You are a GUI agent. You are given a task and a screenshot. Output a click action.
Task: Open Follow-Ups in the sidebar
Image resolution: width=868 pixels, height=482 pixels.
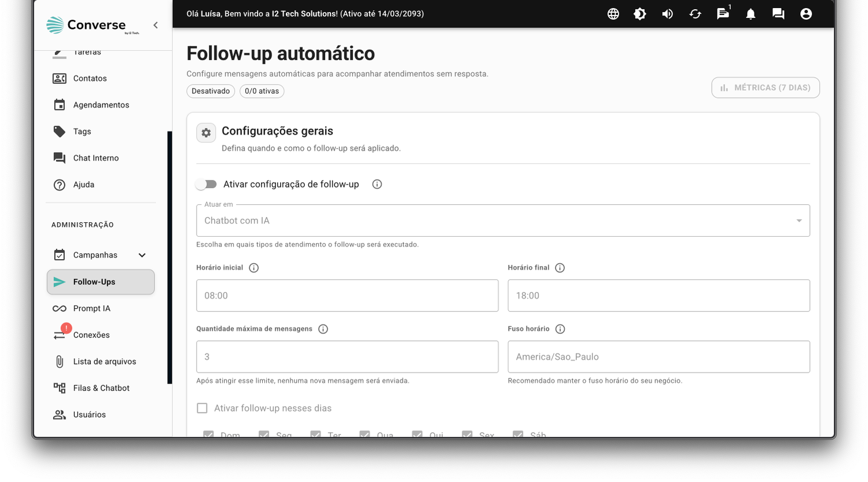101,282
